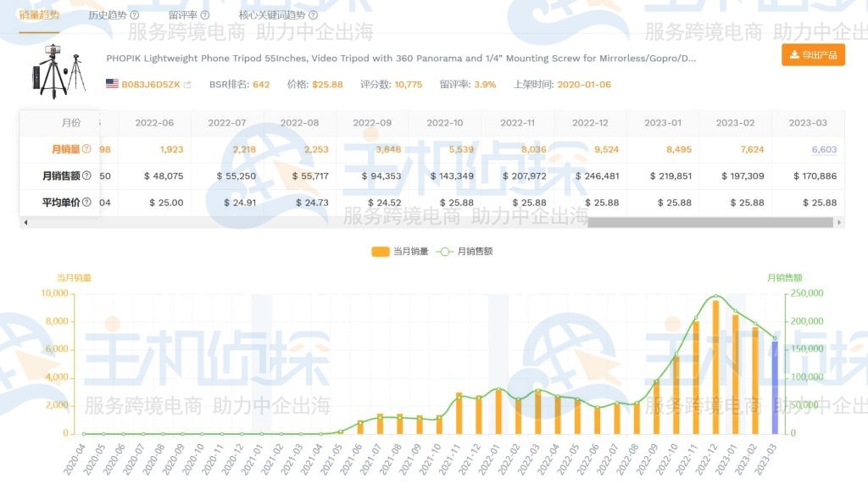
Task: Click the 导出产品 export button
Action: [x=813, y=55]
